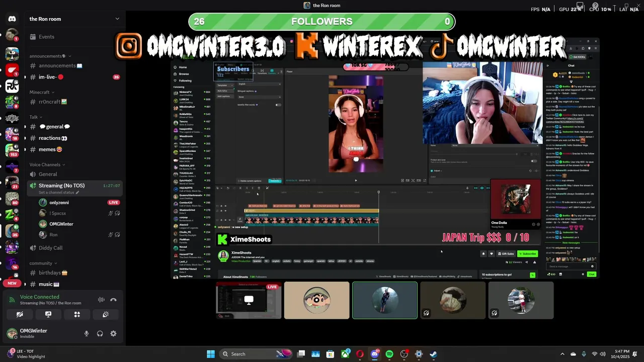Watch onlyzenni's LIVE stream badge

(114, 202)
